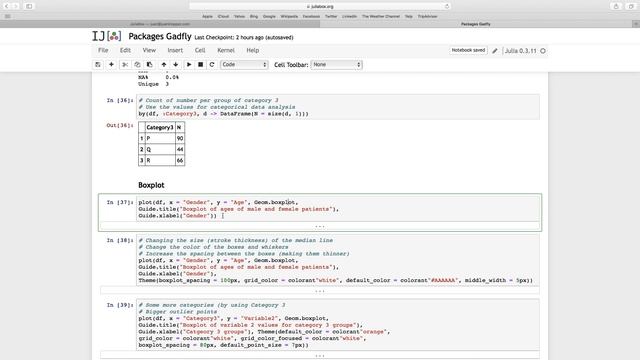Open the Help menu
Image resolution: width=640 pixels, height=360 pixels.
pyautogui.click(x=253, y=50)
